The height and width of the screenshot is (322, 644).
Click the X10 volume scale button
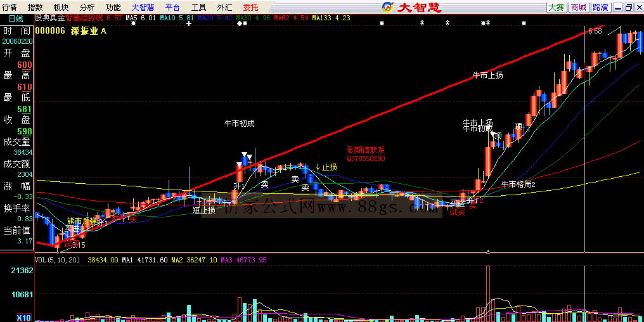click(x=23, y=318)
